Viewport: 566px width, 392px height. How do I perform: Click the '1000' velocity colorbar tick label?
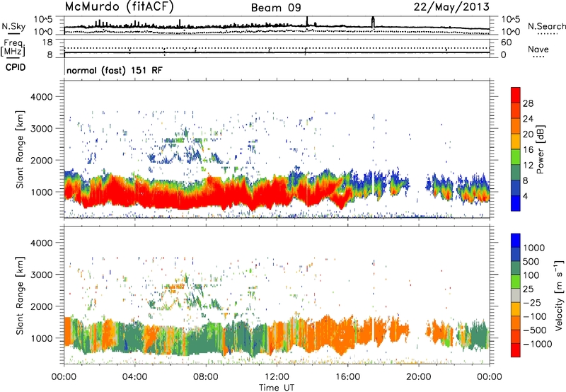[534, 248]
